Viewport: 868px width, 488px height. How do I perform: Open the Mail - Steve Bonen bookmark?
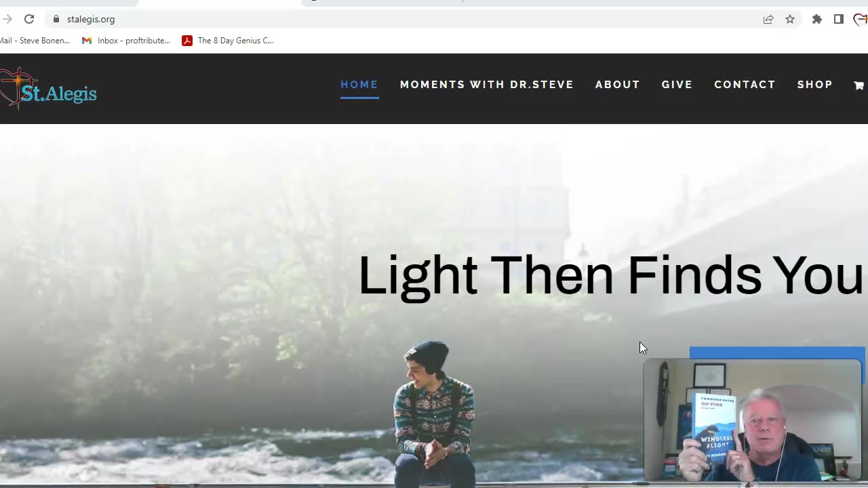tap(35, 41)
